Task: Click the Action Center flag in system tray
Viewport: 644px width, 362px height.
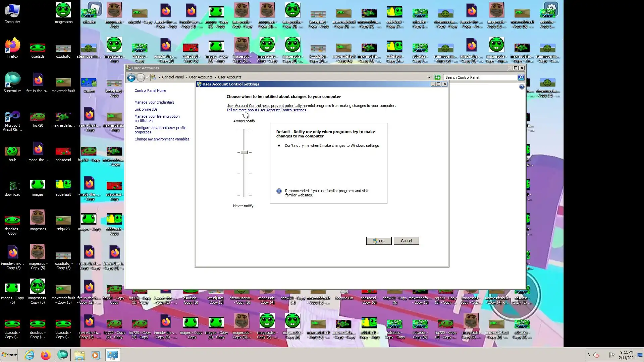Action: pyautogui.click(x=612, y=355)
